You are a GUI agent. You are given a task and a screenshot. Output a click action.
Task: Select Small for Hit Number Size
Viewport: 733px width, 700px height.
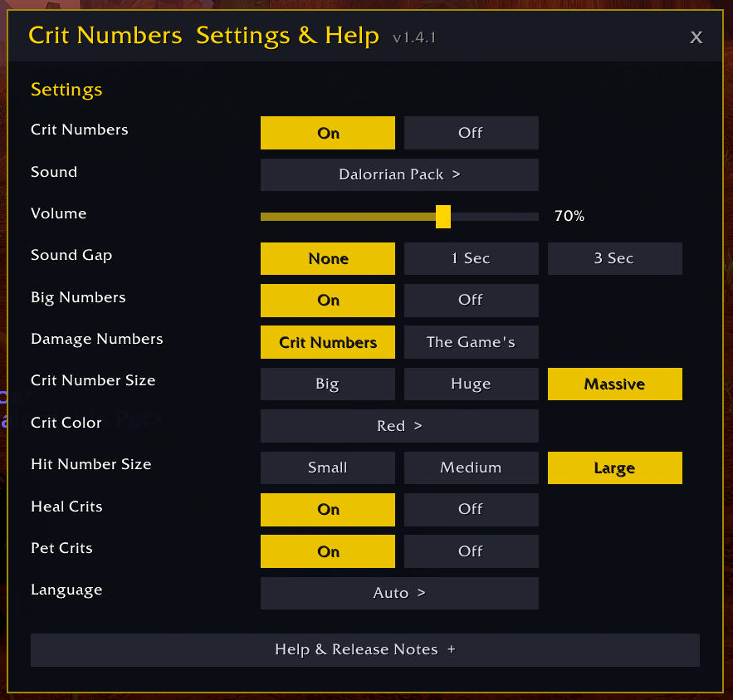[328, 467]
